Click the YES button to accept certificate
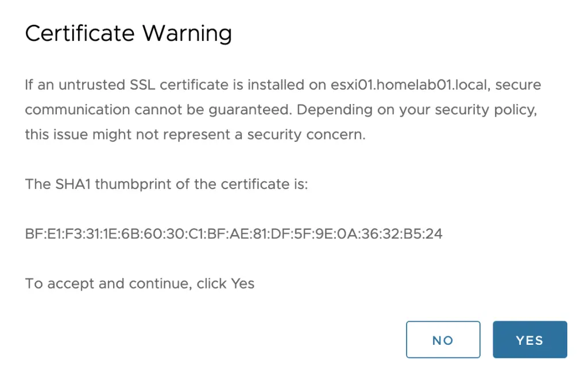The height and width of the screenshot is (381, 588). [529, 340]
